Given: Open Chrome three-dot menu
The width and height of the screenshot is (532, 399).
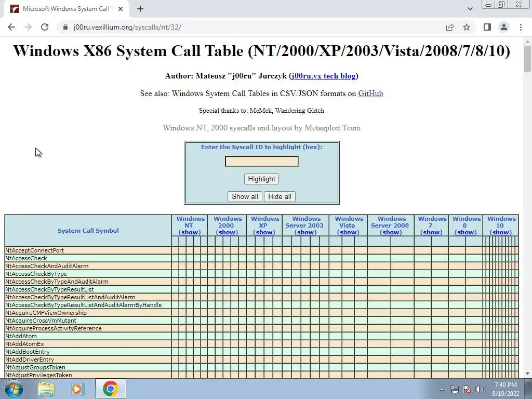Looking at the screenshot, I should pyautogui.click(x=521, y=27).
